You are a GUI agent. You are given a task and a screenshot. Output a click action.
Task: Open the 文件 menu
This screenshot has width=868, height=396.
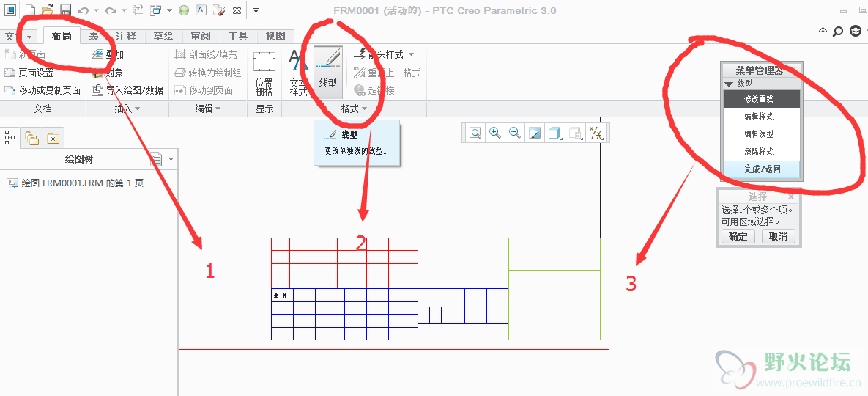coord(19,37)
